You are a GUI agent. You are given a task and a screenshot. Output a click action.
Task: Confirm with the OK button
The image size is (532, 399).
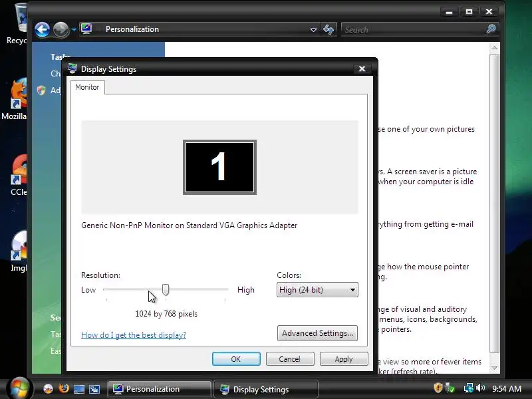pyautogui.click(x=236, y=359)
